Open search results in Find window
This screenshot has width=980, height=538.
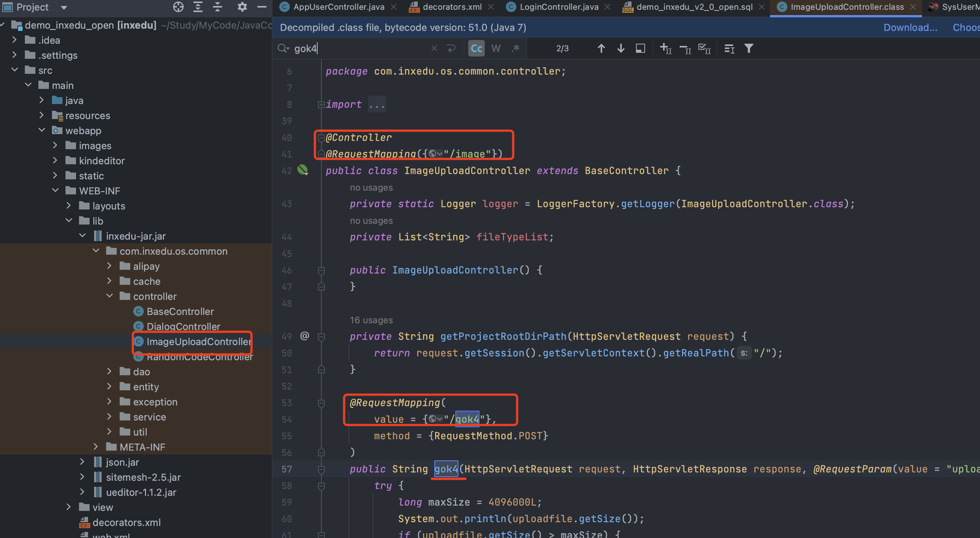(640, 48)
